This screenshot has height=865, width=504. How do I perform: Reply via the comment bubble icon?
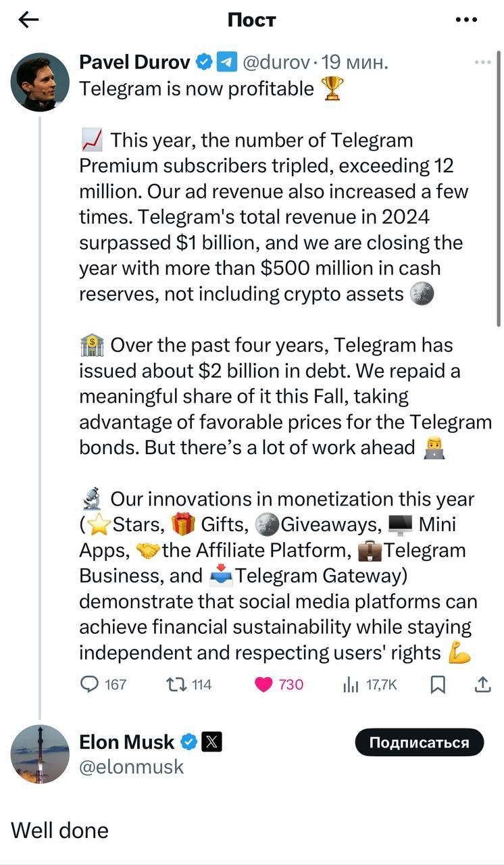(90, 685)
